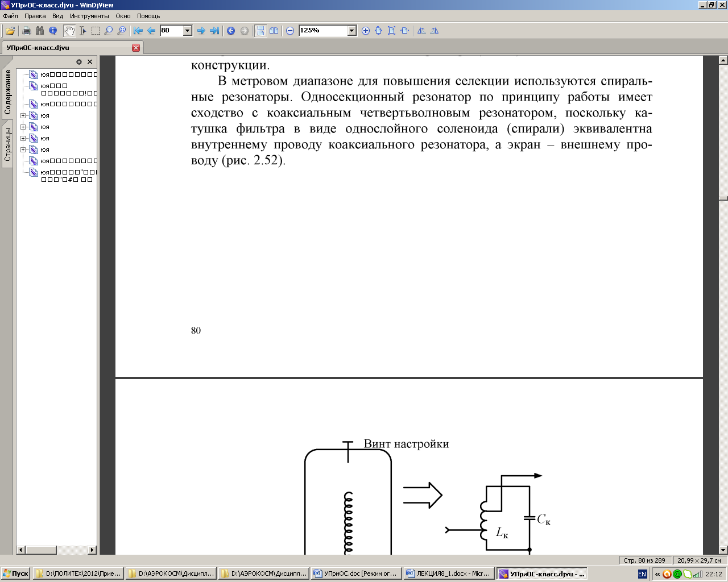Click the gear icon in contents panel
Viewport: 728px width, 582px height.
[x=79, y=62]
